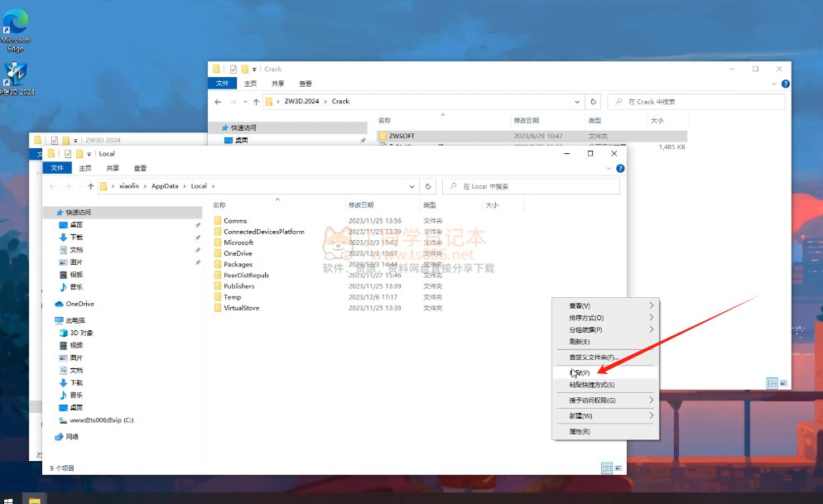Viewport: 823px width, 504px height.
Task: Click the 修改日期 column header in Local window
Action: click(x=361, y=204)
